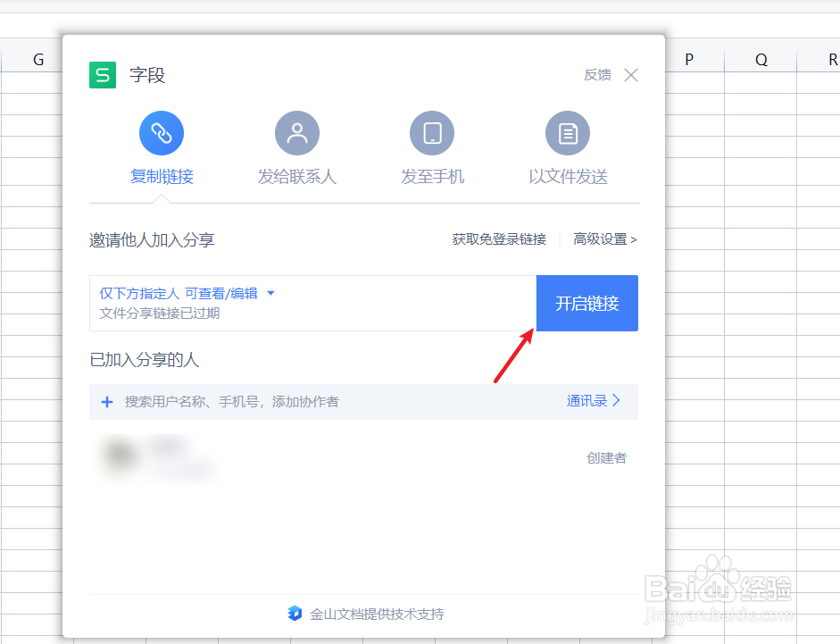Click the 金山文档 logo icon at bottom
The width and height of the screenshot is (840, 644).
click(x=295, y=613)
